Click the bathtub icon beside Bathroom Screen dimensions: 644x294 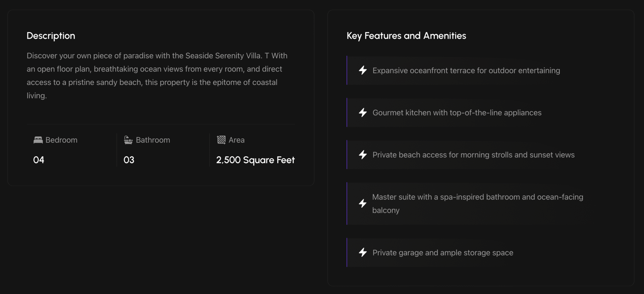128,140
